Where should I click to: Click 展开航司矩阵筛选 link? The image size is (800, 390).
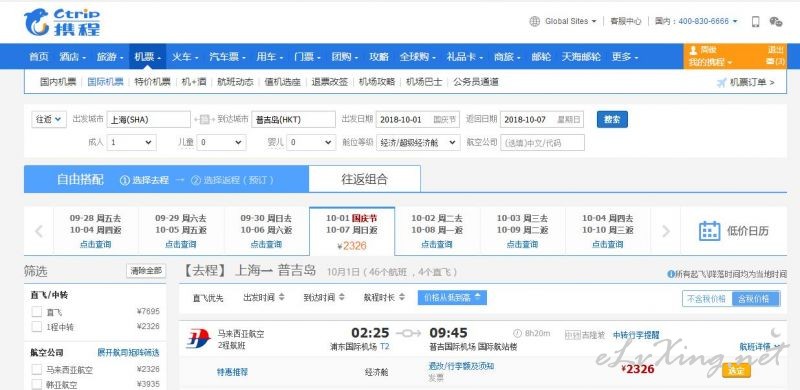[x=128, y=353]
